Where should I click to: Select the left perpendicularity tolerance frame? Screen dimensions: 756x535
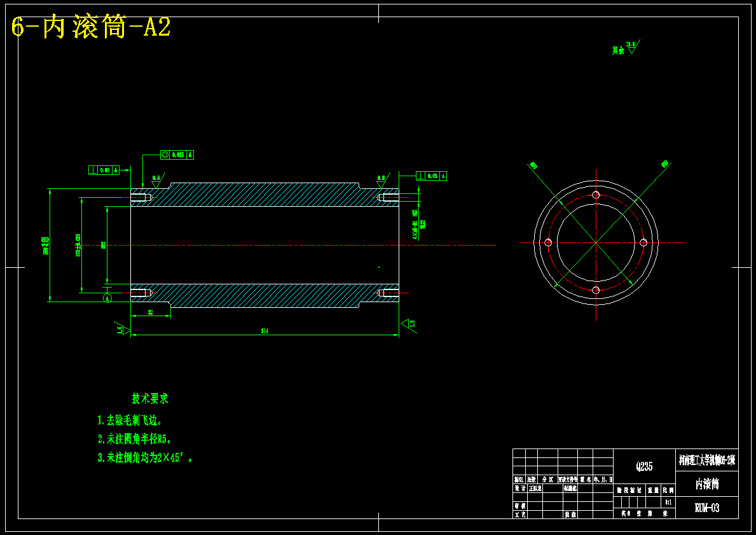pos(104,170)
